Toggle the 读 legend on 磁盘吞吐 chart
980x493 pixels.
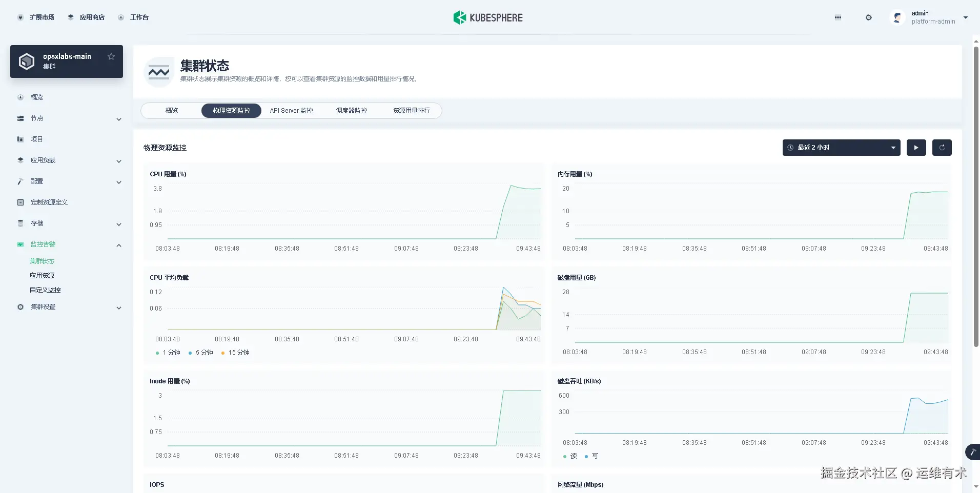pyautogui.click(x=573, y=456)
